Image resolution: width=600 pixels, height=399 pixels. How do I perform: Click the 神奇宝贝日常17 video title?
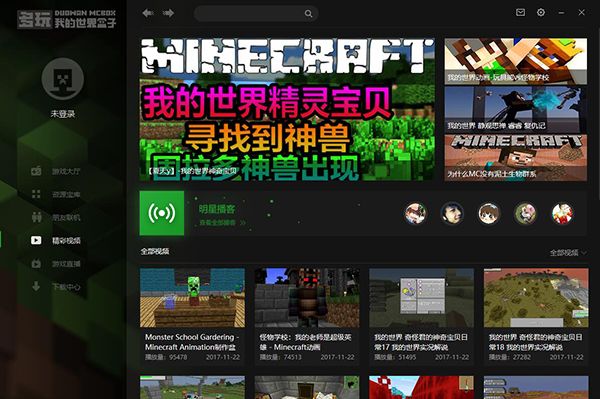(421, 342)
